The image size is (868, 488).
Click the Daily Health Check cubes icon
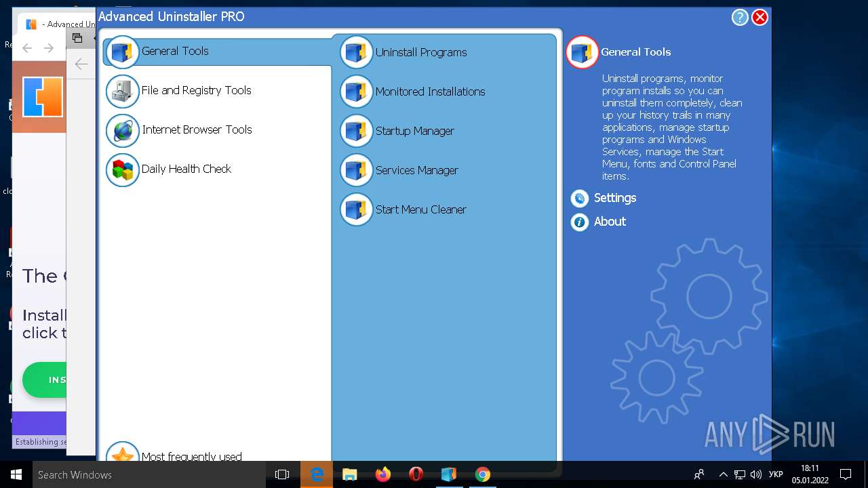(x=123, y=169)
